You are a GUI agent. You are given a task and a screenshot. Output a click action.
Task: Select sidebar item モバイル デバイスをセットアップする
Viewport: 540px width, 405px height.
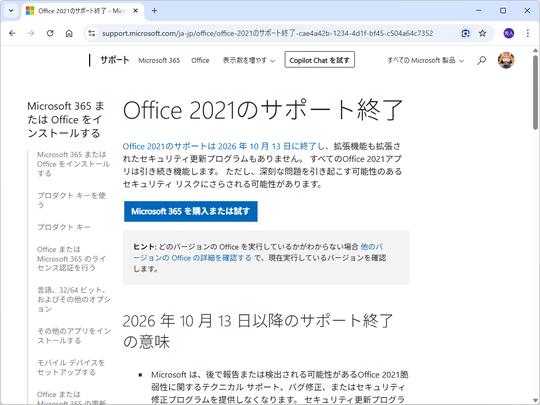tap(71, 367)
